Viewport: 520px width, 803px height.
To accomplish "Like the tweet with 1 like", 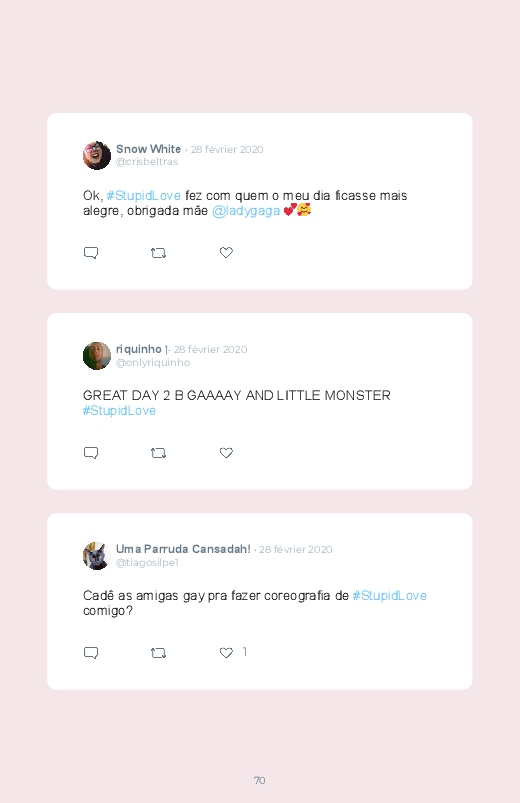I will (x=226, y=652).
